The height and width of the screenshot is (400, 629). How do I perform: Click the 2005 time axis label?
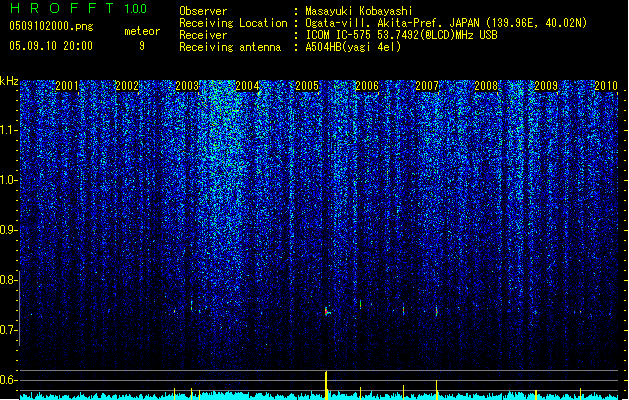307,85
